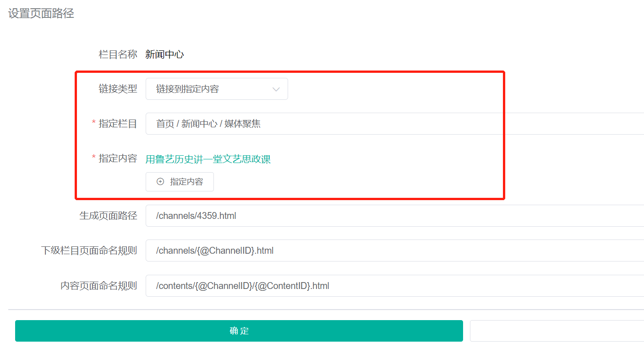Click the /contents/{@ChannelID}/{@ContentID}.html rule field
The image size is (644, 354).
[394, 286]
